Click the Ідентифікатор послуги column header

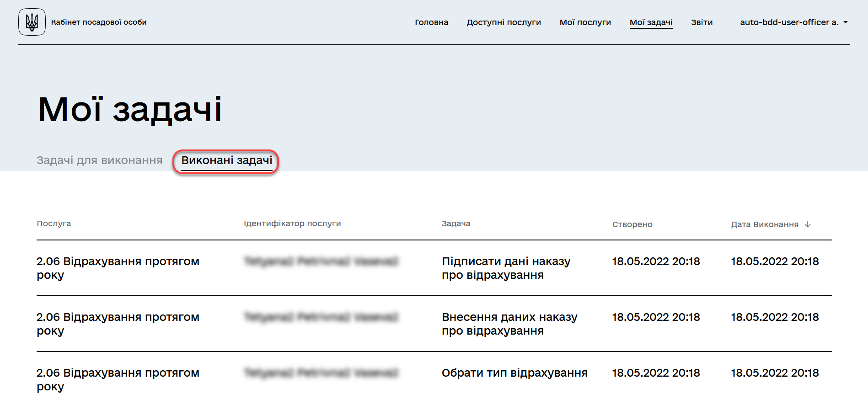click(x=292, y=224)
